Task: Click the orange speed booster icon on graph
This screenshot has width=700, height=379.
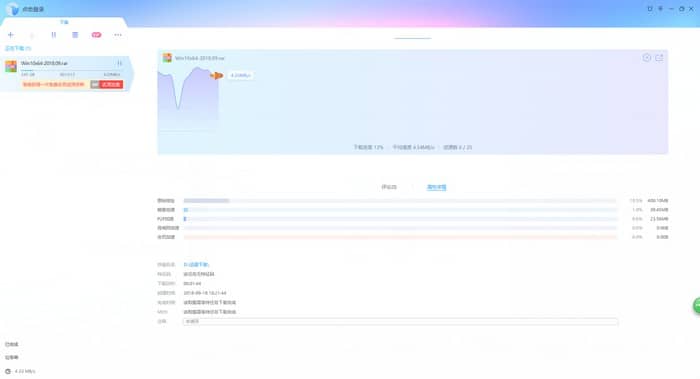Action: click(217, 75)
